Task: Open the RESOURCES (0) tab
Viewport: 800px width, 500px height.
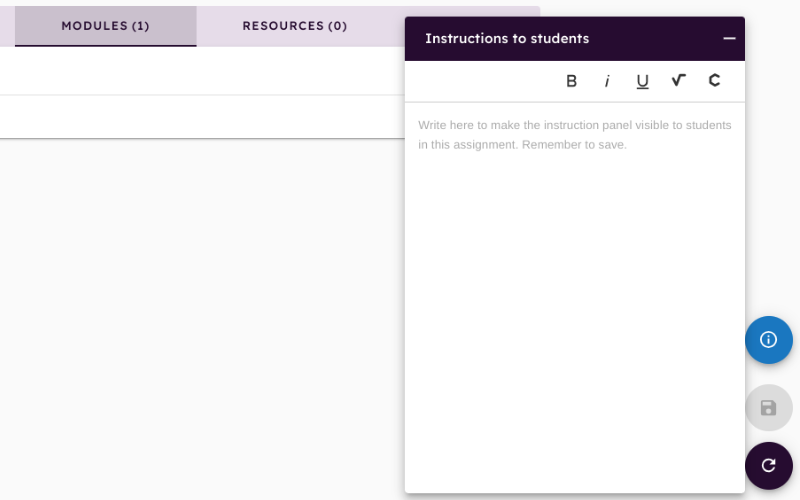Action: (295, 26)
